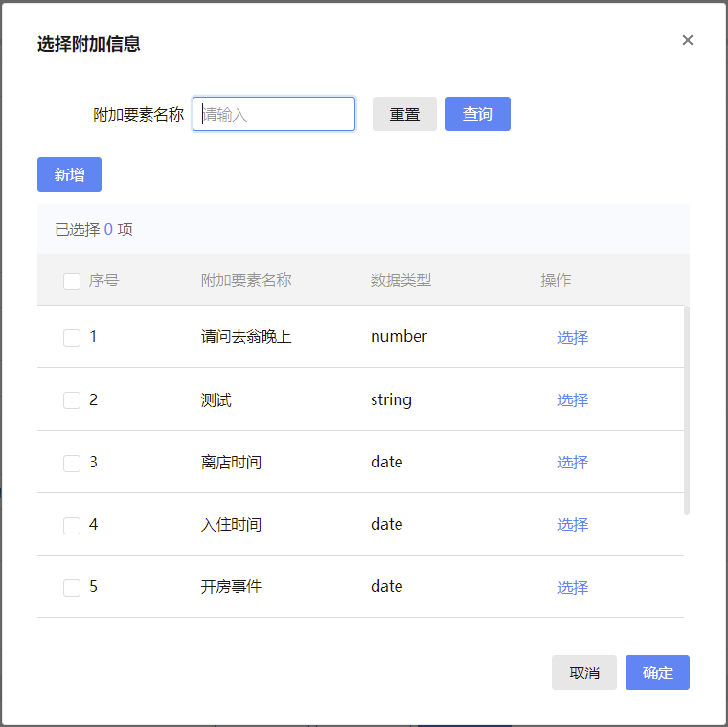The height and width of the screenshot is (727, 728).
Task: Click the 附加要素名称 input field
Action: click(274, 114)
